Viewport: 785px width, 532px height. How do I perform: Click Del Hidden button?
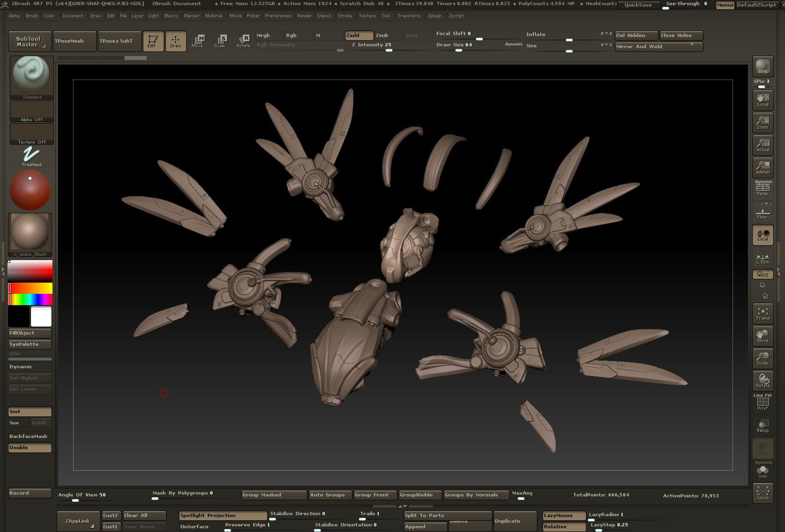tap(636, 36)
